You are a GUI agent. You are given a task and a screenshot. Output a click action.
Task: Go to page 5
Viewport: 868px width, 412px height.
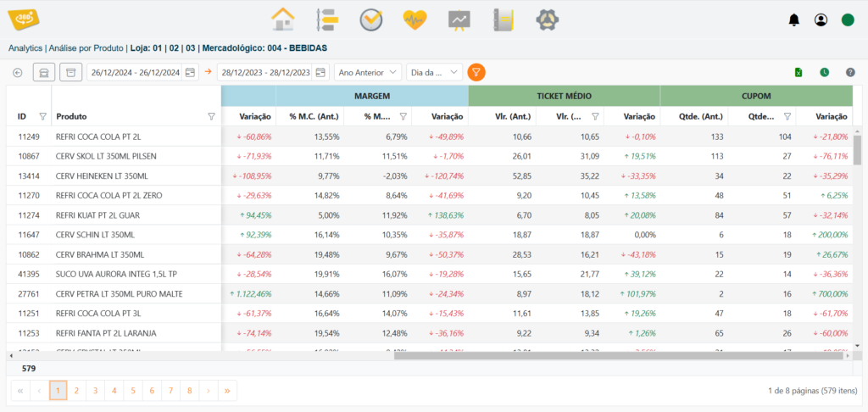(133, 391)
